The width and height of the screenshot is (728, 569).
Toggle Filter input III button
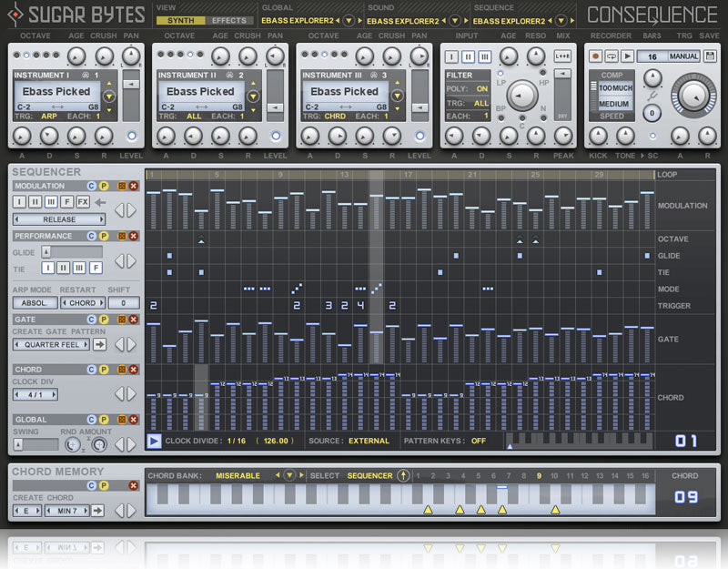485,56
